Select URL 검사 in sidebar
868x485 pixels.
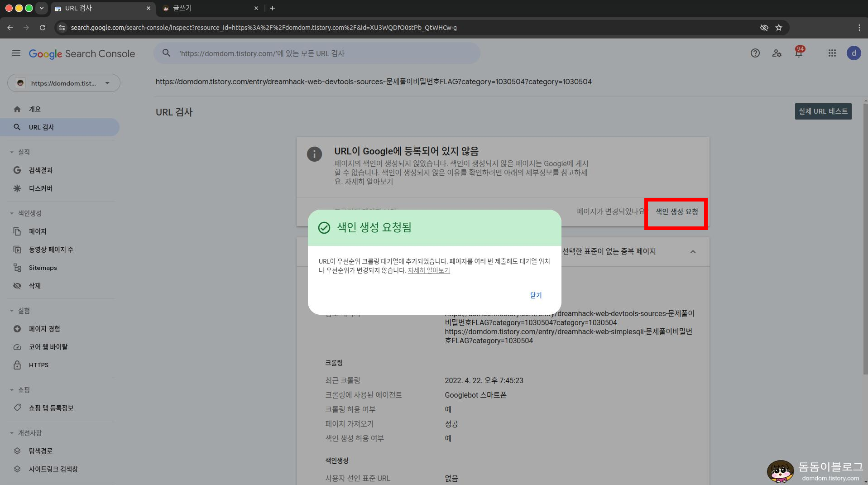click(x=60, y=127)
